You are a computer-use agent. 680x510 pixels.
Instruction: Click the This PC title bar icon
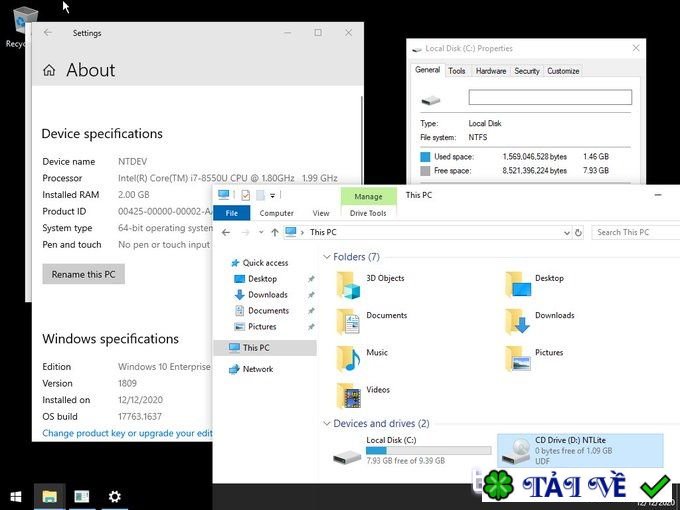224,195
